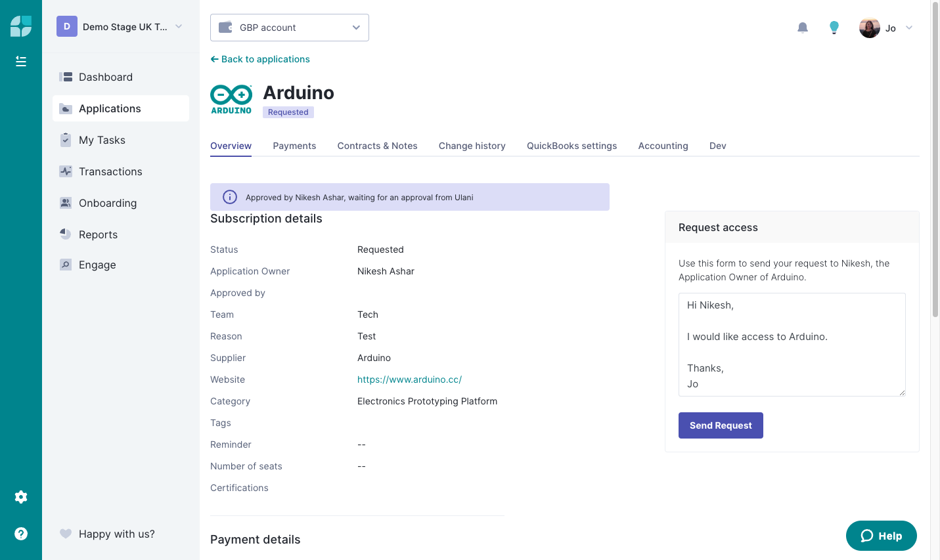Viewport: 940px width, 560px height.
Task: Open the settings gear icon
Action: [x=21, y=497]
